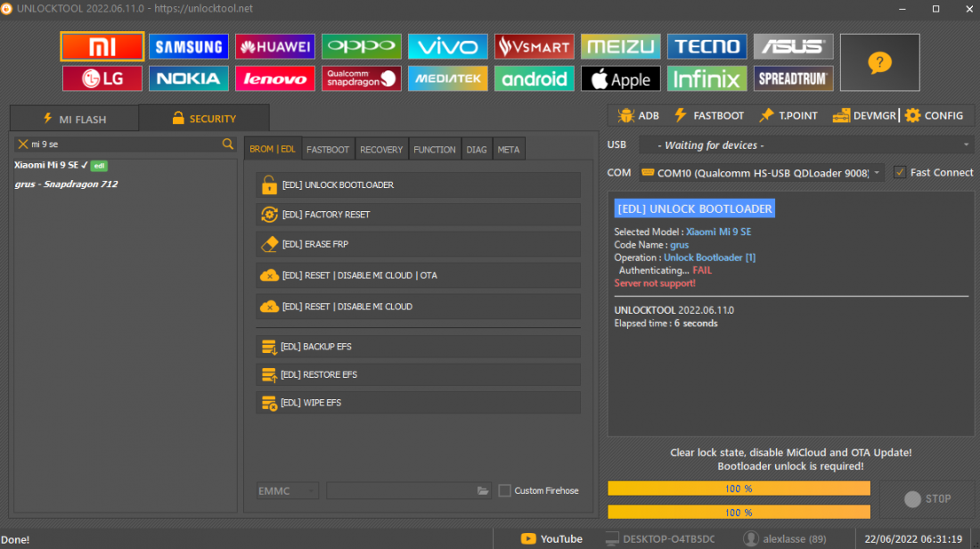
Task: Click DESKTOP-O4TB5DC computer name entry
Action: [x=660, y=539]
